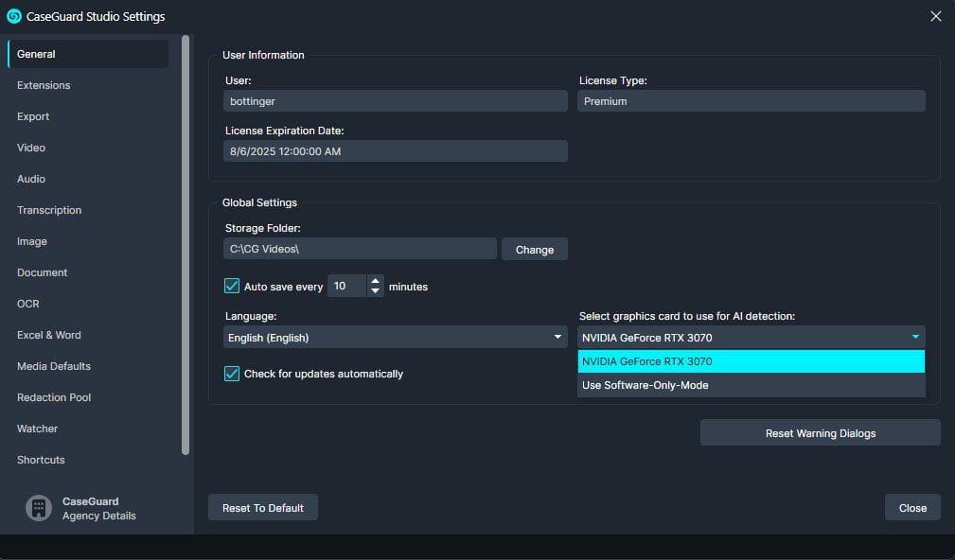Click Change to pick a new storage folder
Image resolution: width=955 pixels, height=560 pixels.
coord(534,249)
